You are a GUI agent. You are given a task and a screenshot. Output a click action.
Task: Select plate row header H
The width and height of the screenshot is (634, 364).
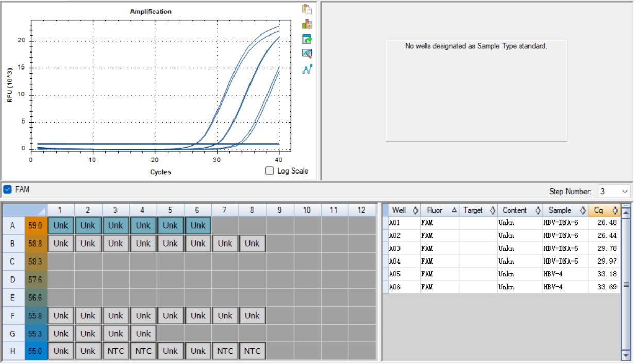point(13,351)
